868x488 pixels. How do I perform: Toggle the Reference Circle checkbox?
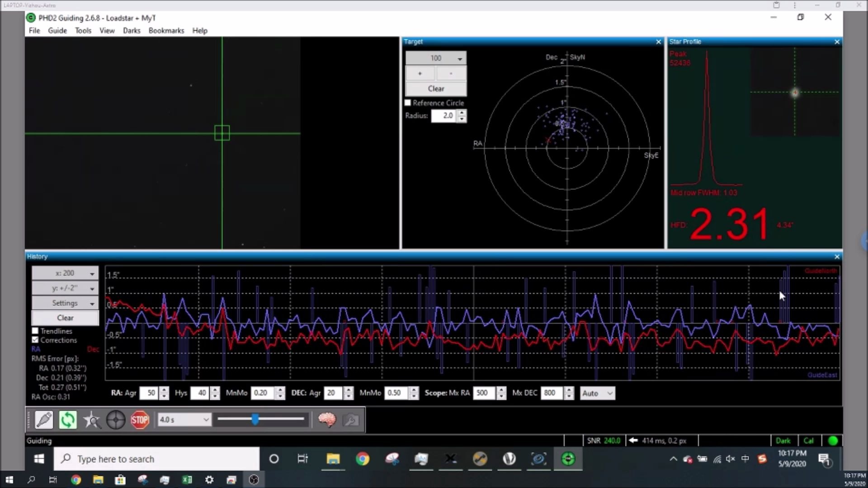point(408,103)
